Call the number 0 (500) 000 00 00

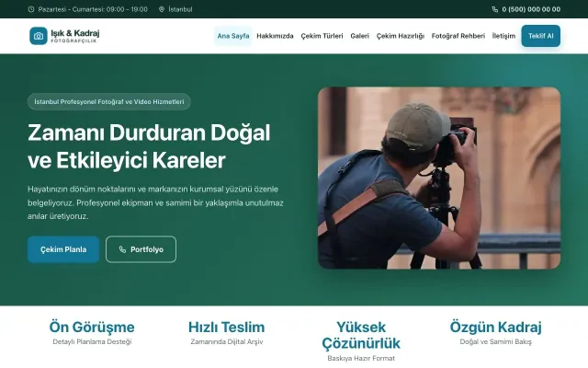click(531, 9)
